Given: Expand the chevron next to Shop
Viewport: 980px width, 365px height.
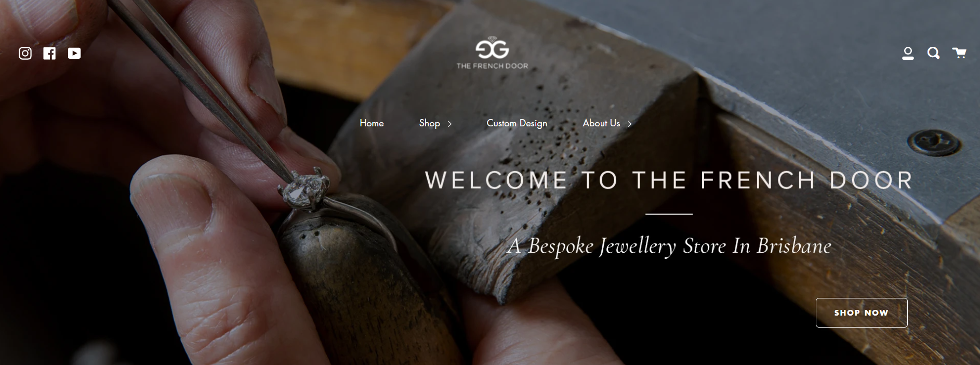Looking at the screenshot, I should pyautogui.click(x=449, y=124).
